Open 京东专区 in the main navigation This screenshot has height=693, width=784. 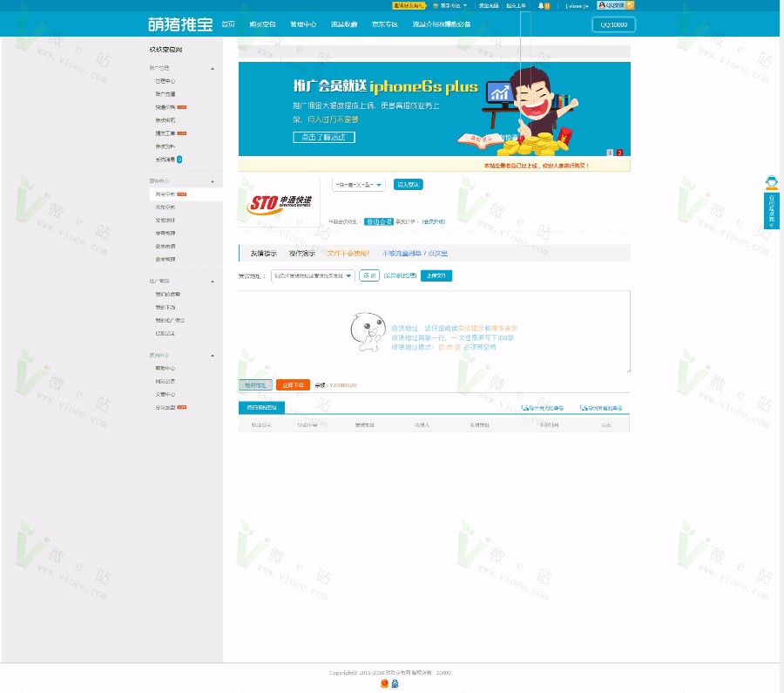pyautogui.click(x=384, y=24)
